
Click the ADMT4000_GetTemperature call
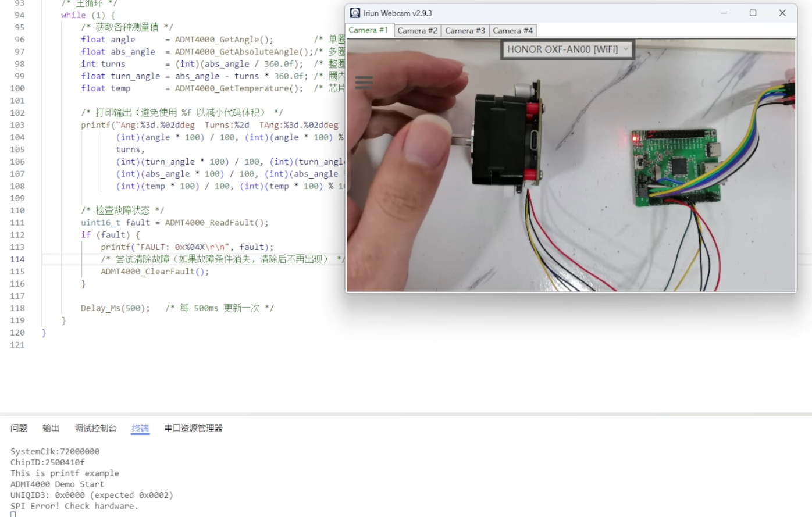pos(239,88)
